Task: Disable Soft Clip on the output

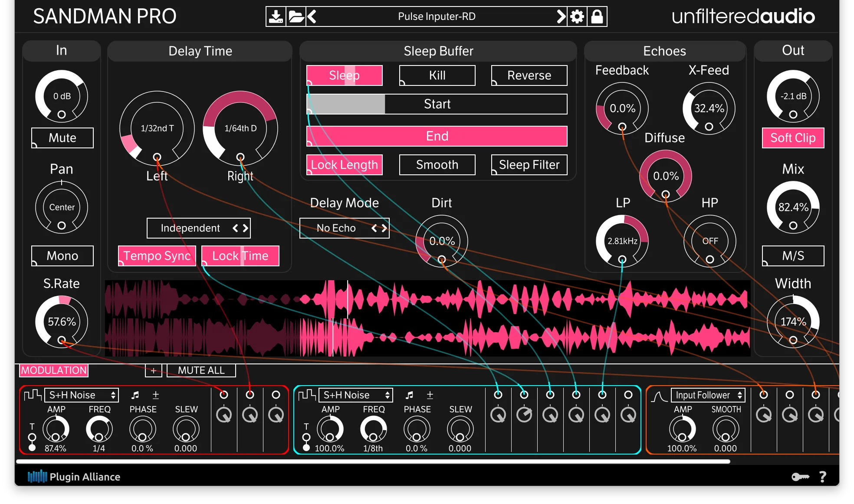Action: pos(792,138)
